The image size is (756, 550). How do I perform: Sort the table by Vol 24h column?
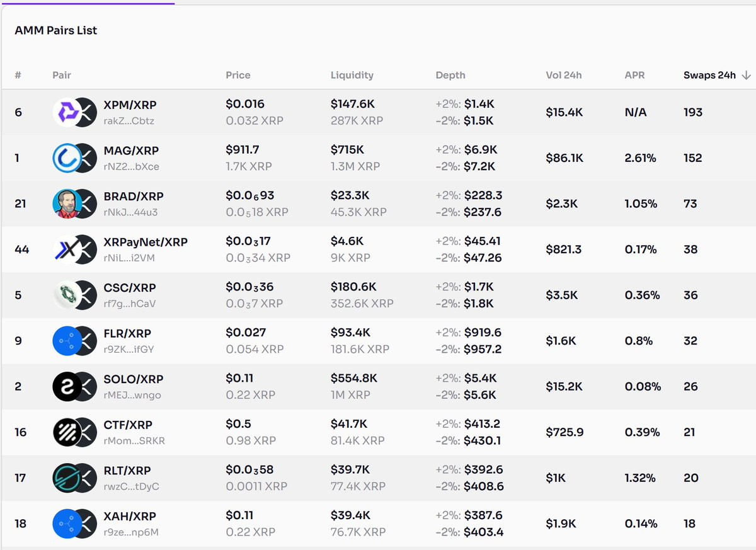[x=564, y=75]
